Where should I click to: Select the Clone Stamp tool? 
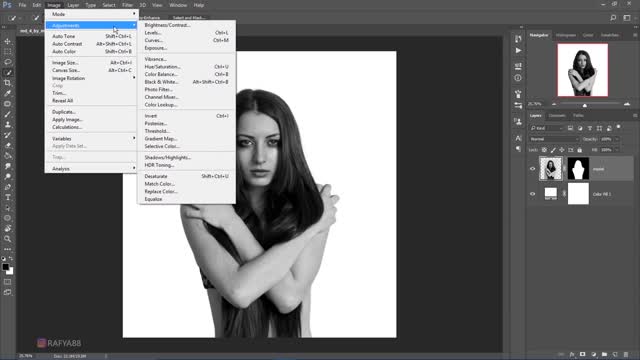pos(7,124)
